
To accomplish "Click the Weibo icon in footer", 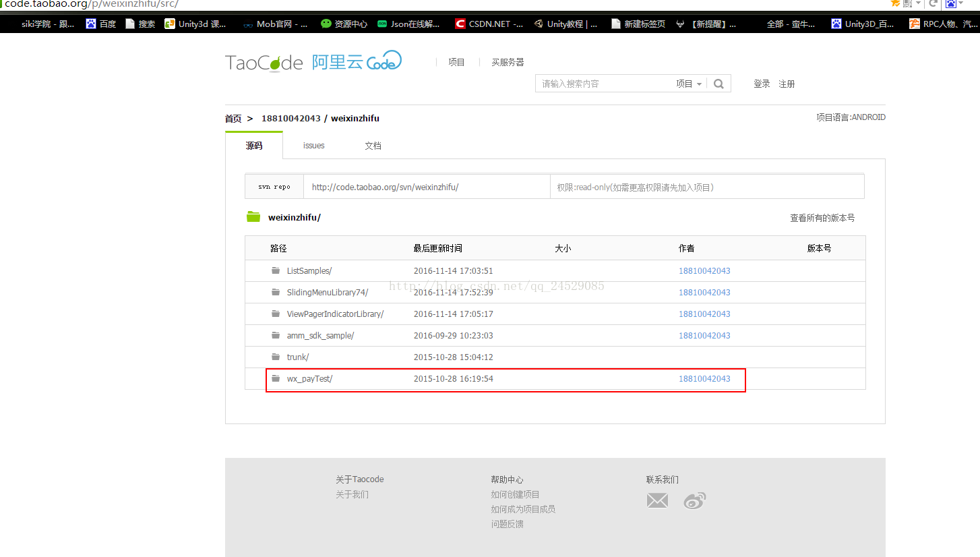I will click(x=694, y=500).
